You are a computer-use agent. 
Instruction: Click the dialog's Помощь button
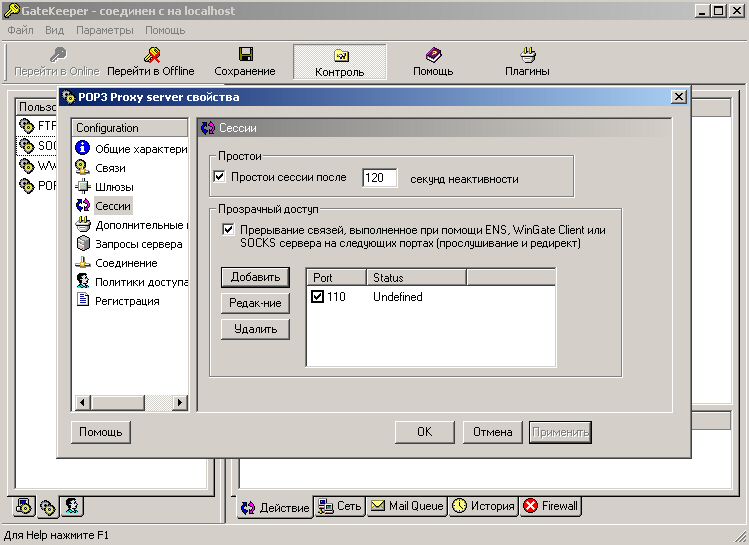(x=100, y=432)
